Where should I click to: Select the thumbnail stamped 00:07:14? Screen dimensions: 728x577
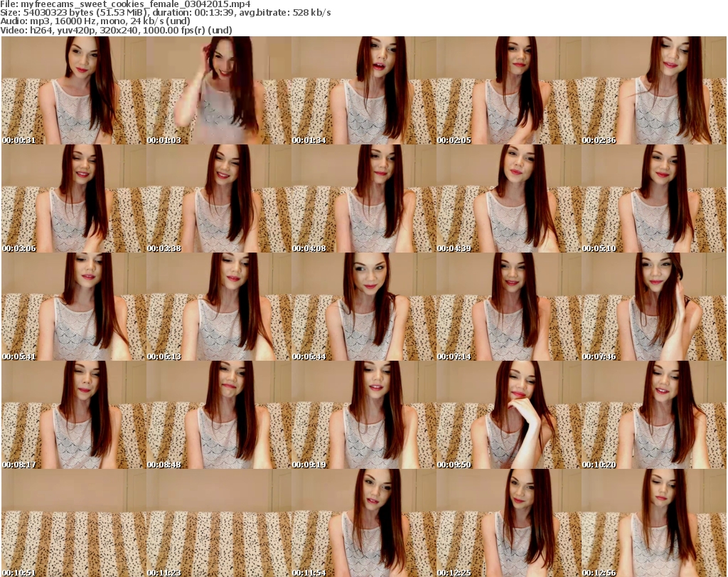(x=509, y=307)
